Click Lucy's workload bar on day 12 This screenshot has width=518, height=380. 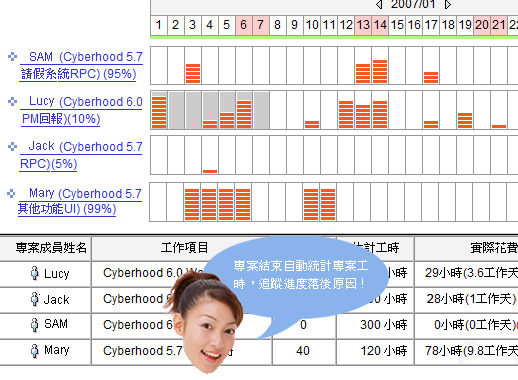(346, 115)
